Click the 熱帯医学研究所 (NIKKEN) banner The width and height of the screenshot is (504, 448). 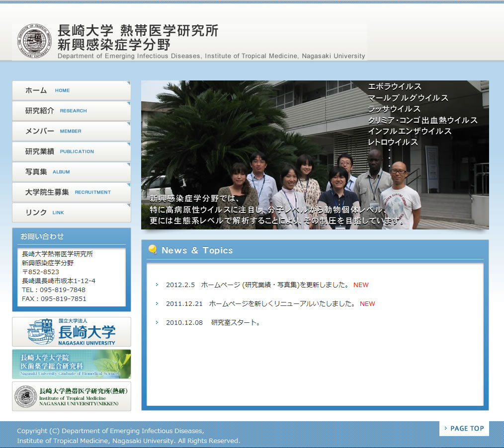pos(72,396)
